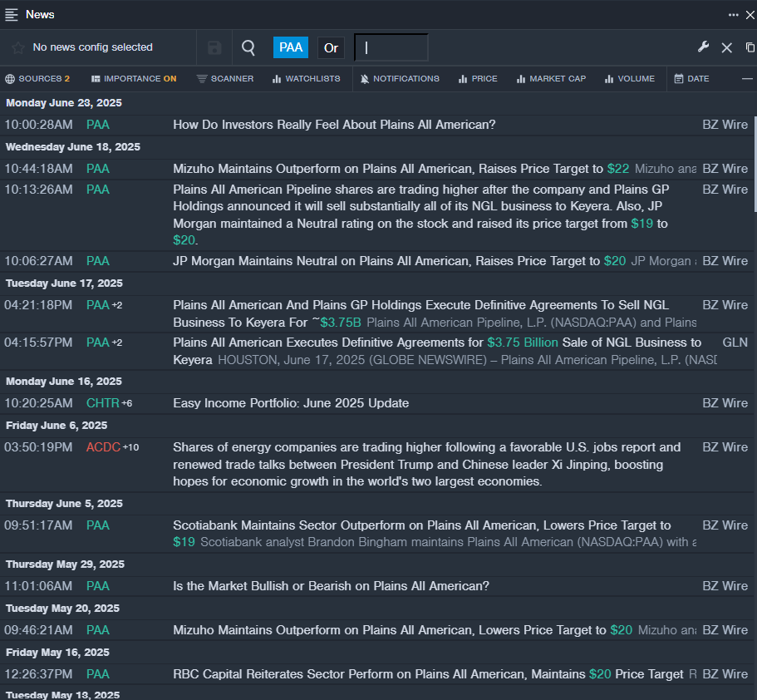Click PAA ticker on the 10:06:27AM row
Screen dimensions: 757x700
(x=98, y=261)
